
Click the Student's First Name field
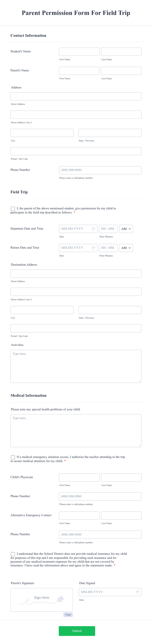79,52
